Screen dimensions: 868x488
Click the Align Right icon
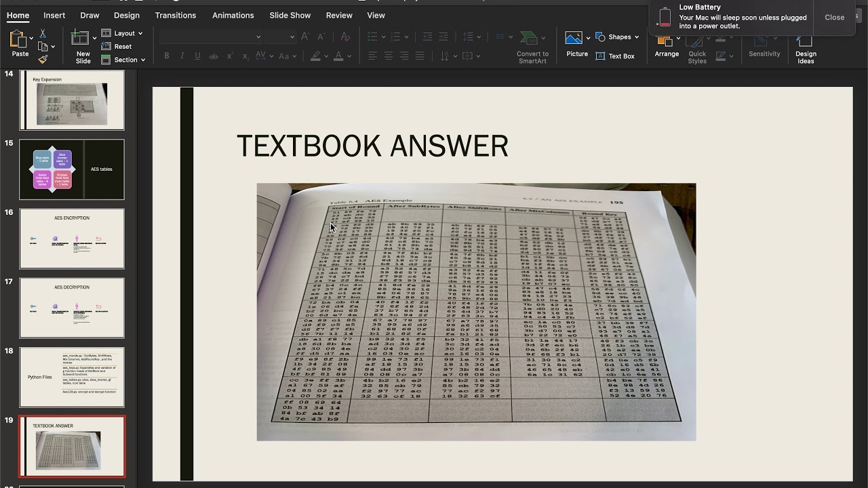(x=404, y=56)
